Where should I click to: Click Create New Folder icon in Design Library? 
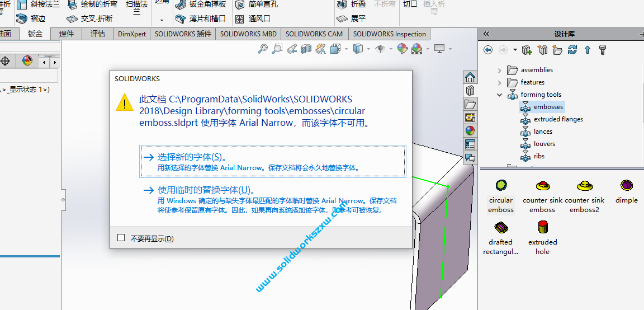point(557,50)
